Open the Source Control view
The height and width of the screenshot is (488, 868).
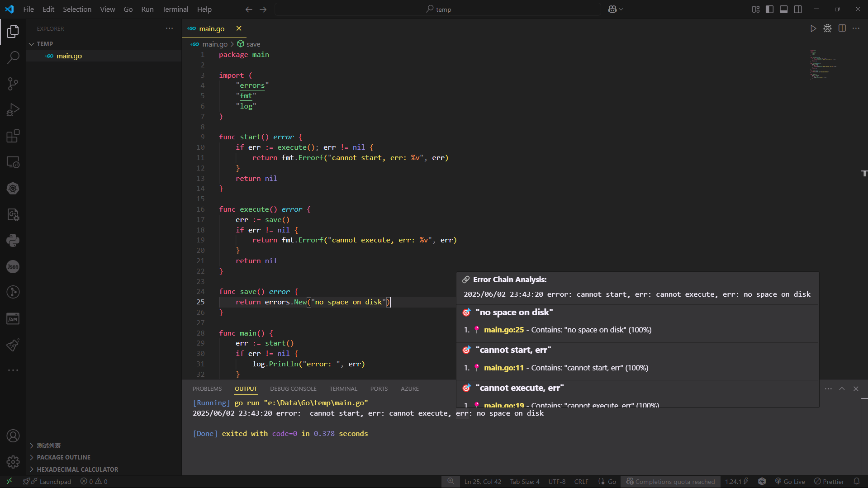tap(13, 84)
